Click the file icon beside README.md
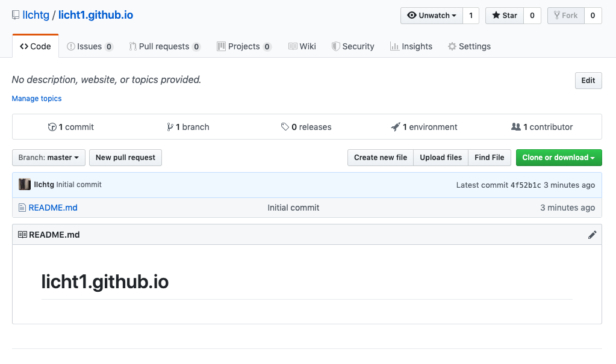Viewport: 616px width, 364px height. [x=22, y=208]
